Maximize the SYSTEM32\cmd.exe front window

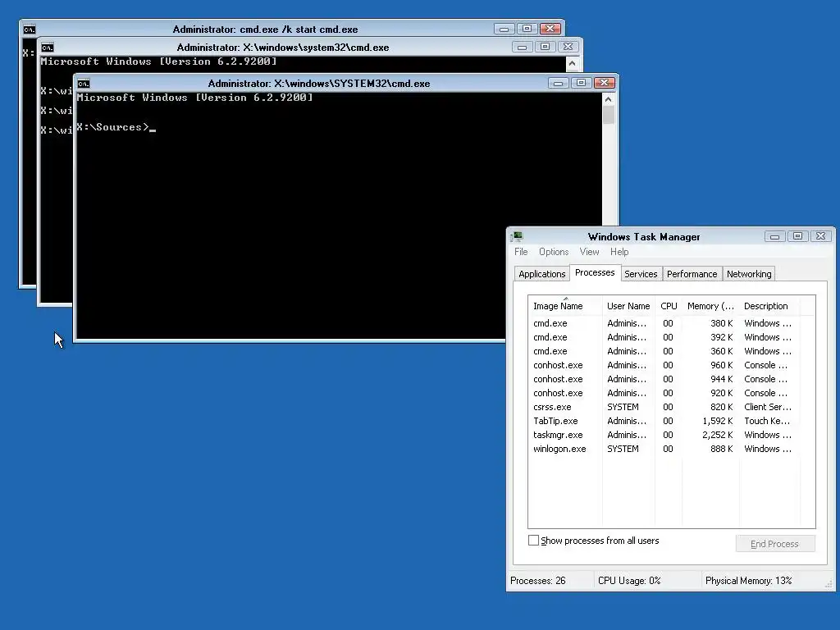(582, 83)
